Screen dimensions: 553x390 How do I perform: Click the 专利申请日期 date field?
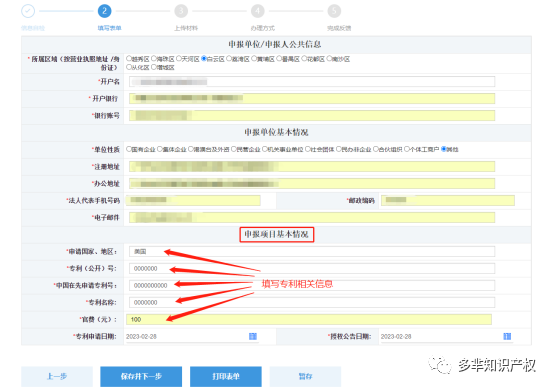[x=192, y=336]
